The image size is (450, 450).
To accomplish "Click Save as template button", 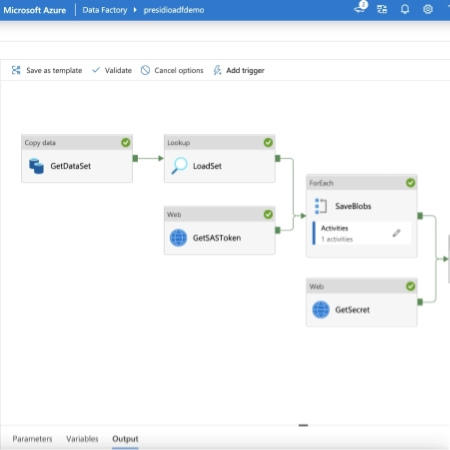I will (x=47, y=70).
